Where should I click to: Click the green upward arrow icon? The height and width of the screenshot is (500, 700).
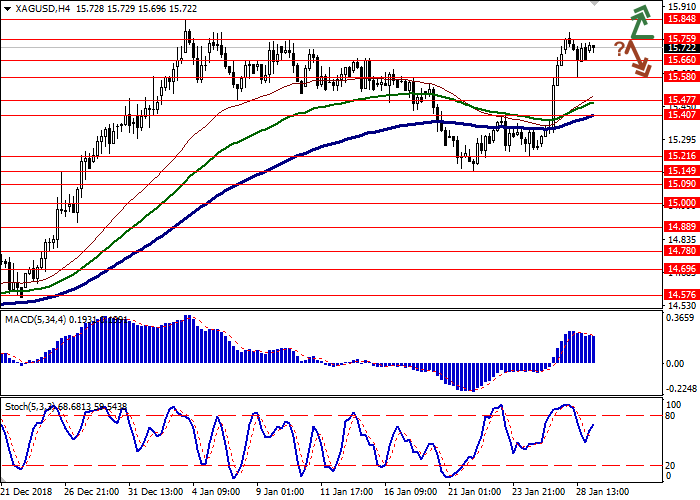click(639, 18)
